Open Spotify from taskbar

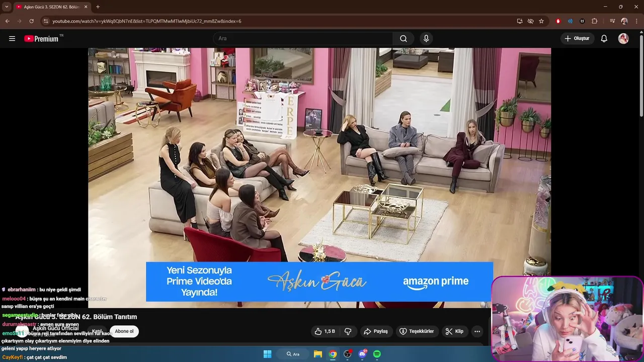[377, 354]
